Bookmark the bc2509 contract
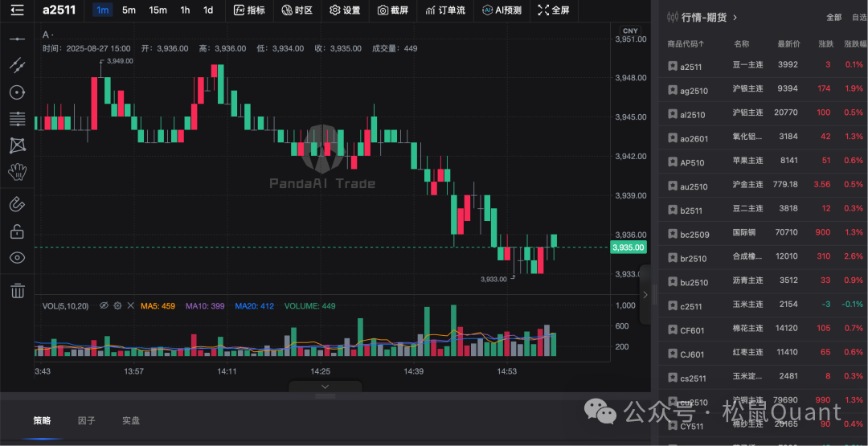 click(x=672, y=234)
